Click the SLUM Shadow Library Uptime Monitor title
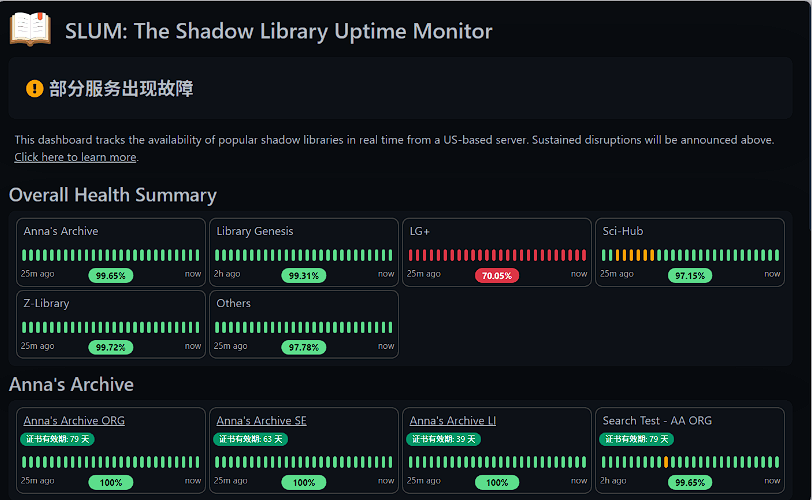 [279, 31]
